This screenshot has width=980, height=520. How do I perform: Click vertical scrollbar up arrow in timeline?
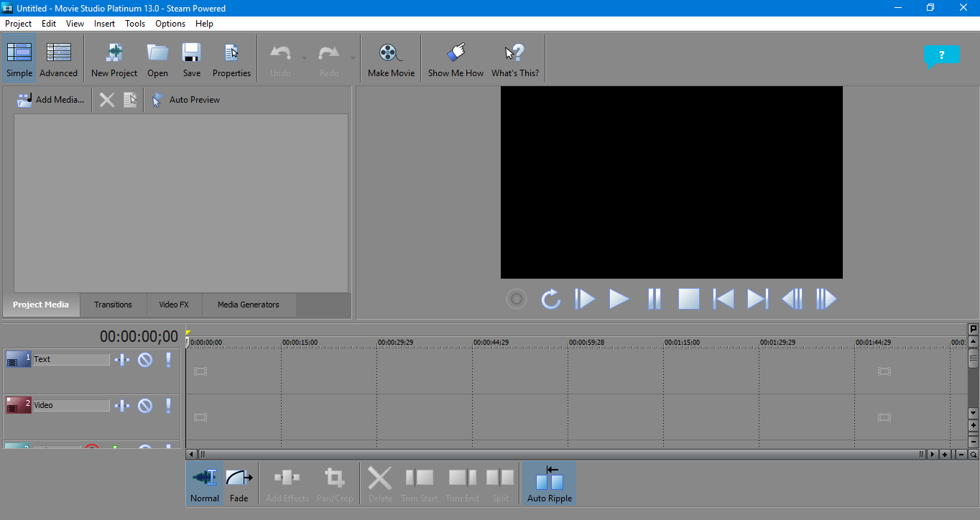[974, 342]
